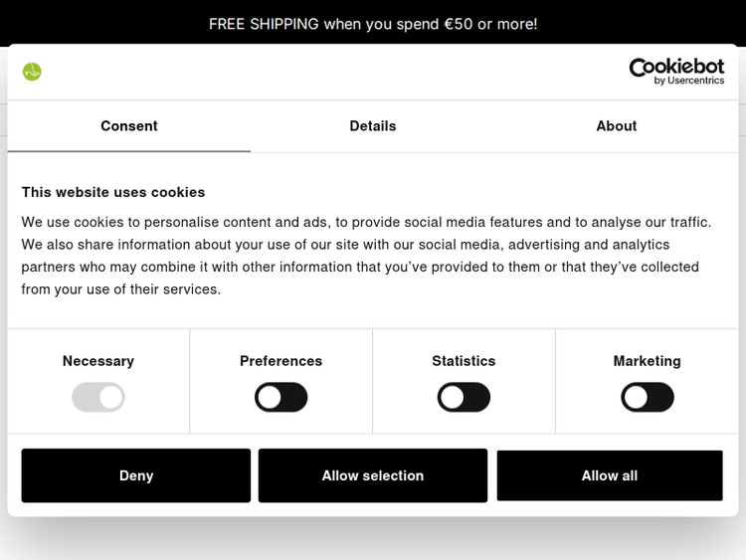
Task: Click the Allow selection button
Action: pyautogui.click(x=373, y=475)
